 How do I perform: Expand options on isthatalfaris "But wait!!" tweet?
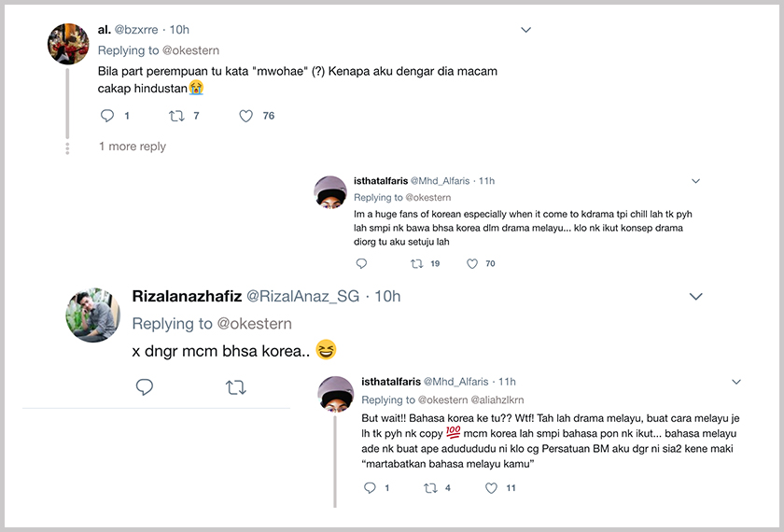click(735, 382)
